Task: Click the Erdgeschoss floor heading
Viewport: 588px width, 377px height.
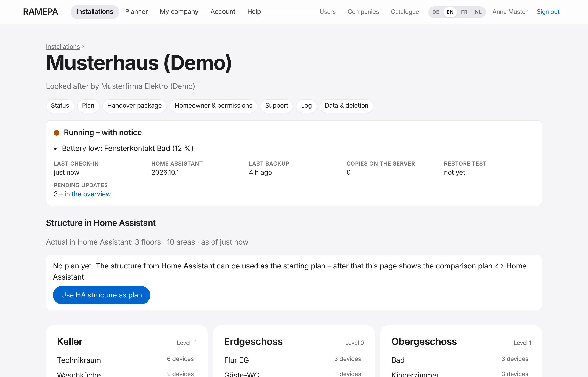Action: [x=253, y=342]
